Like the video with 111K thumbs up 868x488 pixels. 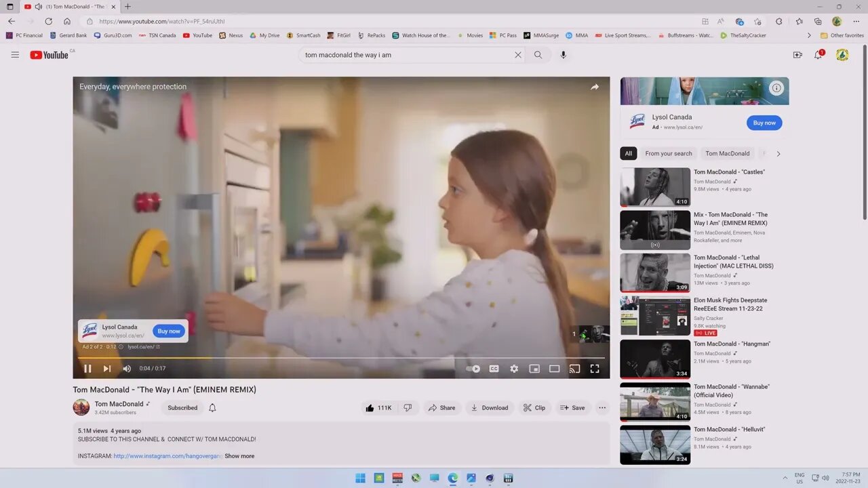[378, 408]
